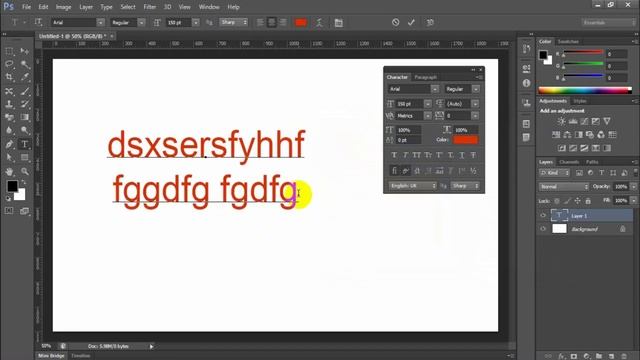Open English: UK language dropdown
640x360 pixels.
click(413, 186)
